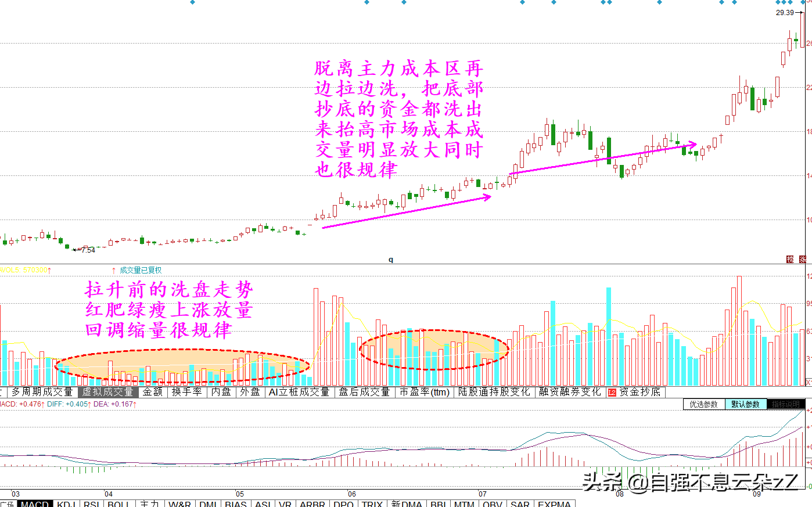The width and height of the screenshot is (812, 507).
Task: Switch to the BOLL indicator
Action: (118, 504)
